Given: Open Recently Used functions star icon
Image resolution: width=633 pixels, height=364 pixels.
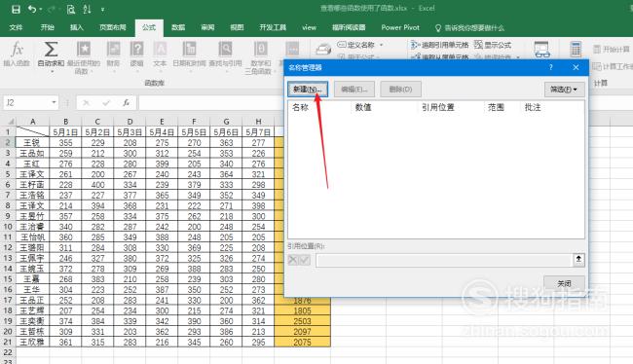Looking at the screenshot, I should coord(84,50).
